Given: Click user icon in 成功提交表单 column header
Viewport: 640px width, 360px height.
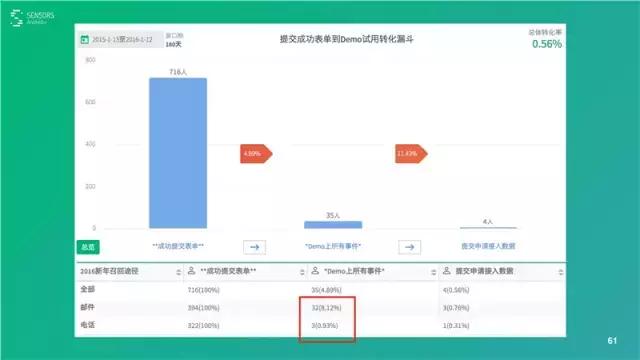Looking at the screenshot, I should [x=191, y=271].
